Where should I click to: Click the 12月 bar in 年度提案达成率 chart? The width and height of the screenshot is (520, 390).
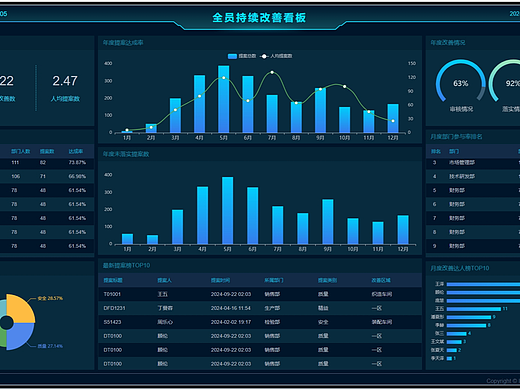pos(393,118)
